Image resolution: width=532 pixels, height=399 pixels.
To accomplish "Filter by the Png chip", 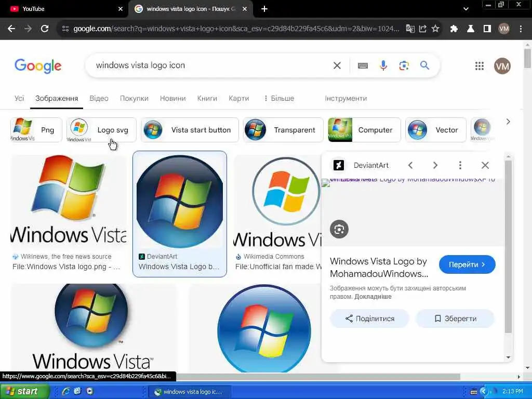I will (36, 130).
